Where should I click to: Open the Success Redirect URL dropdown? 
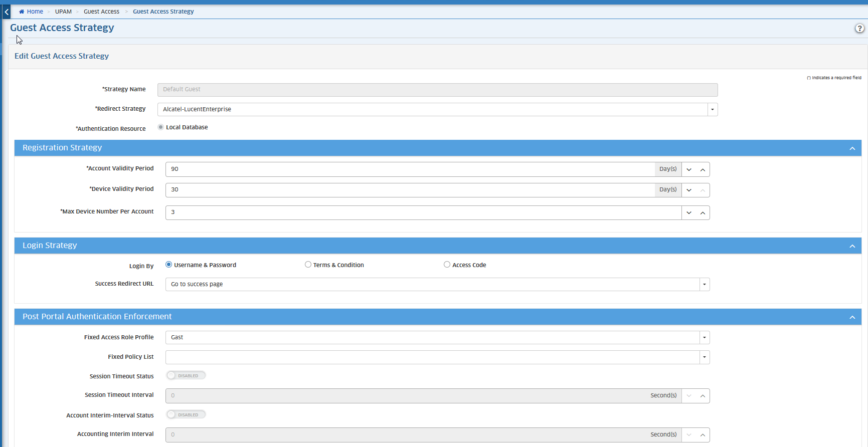click(704, 285)
